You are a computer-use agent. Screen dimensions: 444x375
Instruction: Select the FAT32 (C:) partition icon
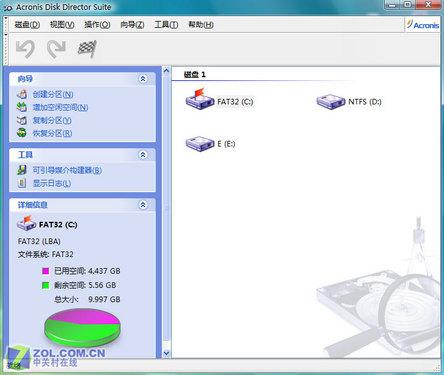click(199, 99)
